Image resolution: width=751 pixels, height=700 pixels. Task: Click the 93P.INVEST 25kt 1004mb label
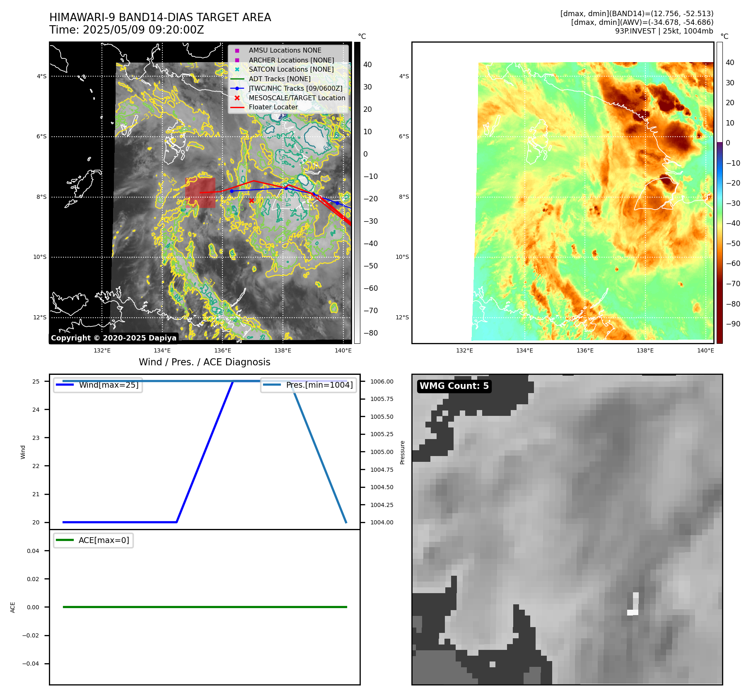click(664, 31)
